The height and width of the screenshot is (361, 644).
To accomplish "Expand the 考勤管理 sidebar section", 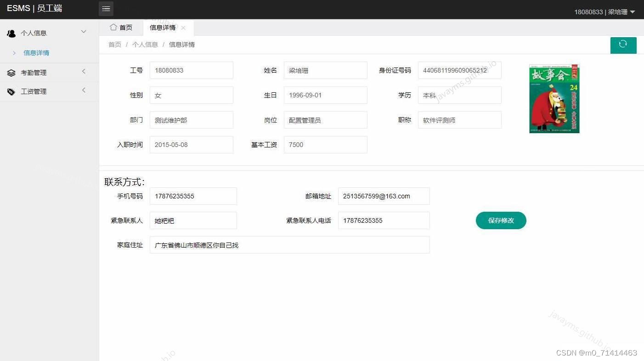I will tap(83, 72).
